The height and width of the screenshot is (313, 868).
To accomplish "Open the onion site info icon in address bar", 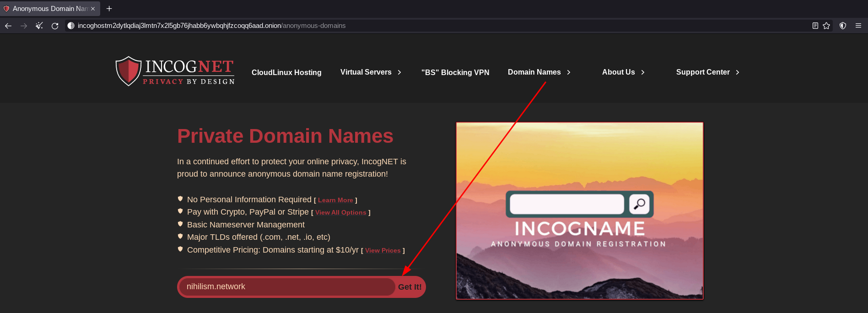I will (x=71, y=26).
